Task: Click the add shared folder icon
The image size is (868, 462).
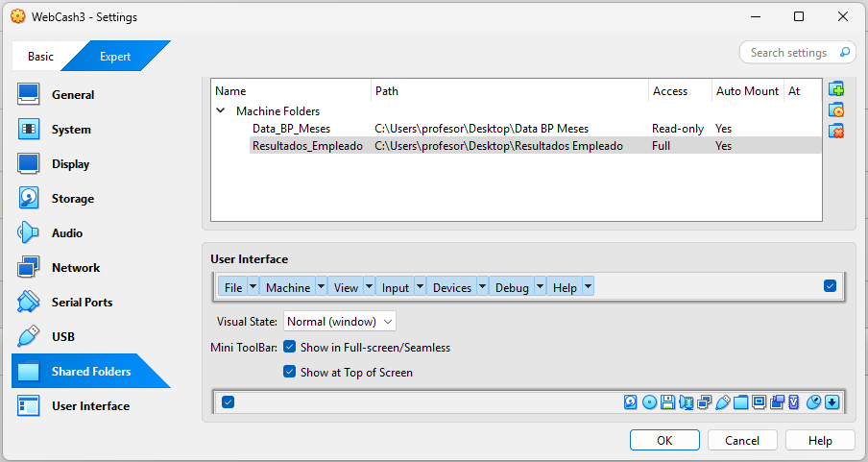Action: (x=836, y=88)
